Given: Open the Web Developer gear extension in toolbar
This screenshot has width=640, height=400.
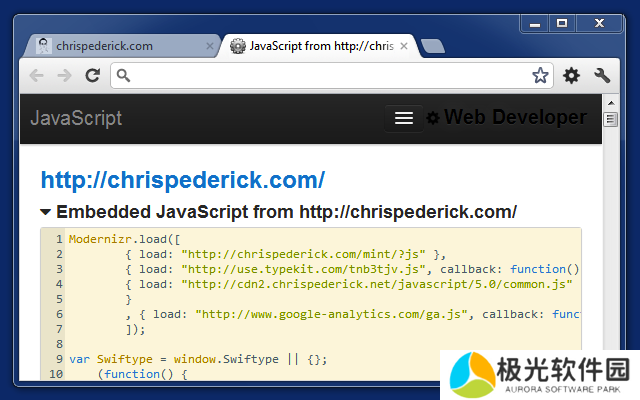Looking at the screenshot, I should (571, 75).
